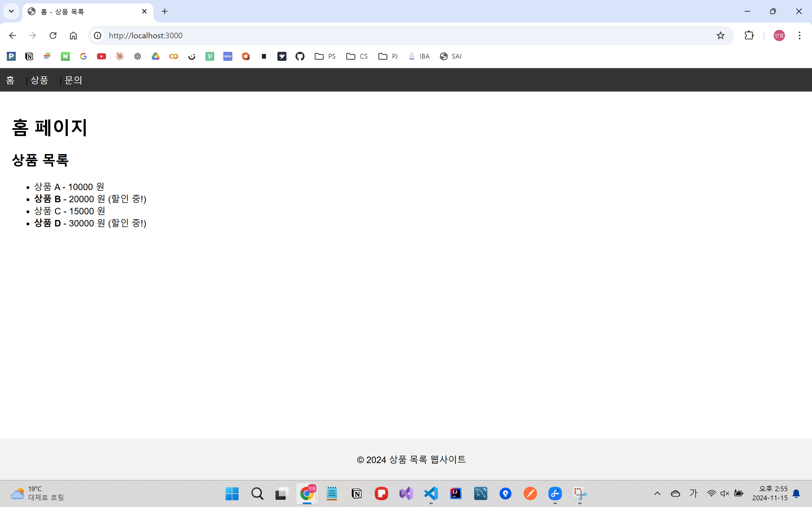The image size is (812, 507).
Task: Bookmark this page with star icon
Action: coord(720,35)
